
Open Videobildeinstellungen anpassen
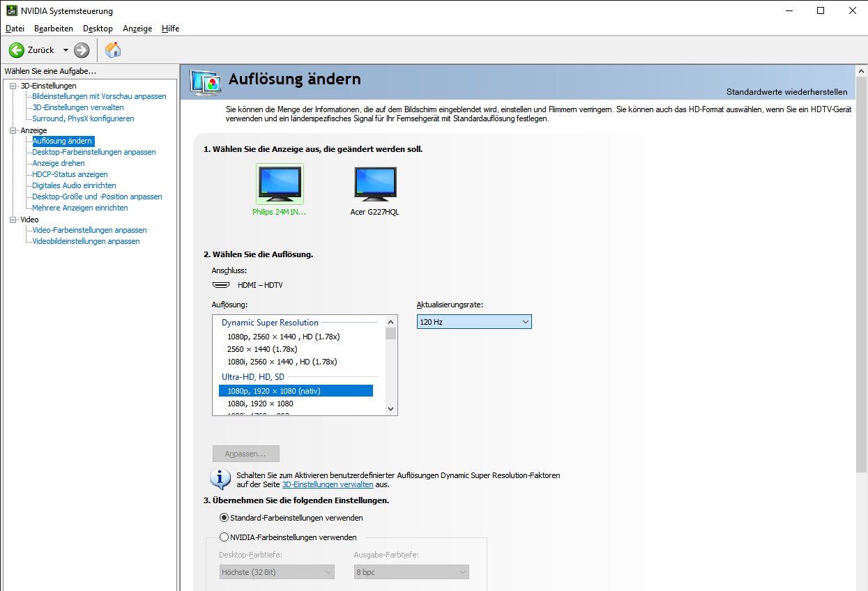pyautogui.click(x=86, y=241)
